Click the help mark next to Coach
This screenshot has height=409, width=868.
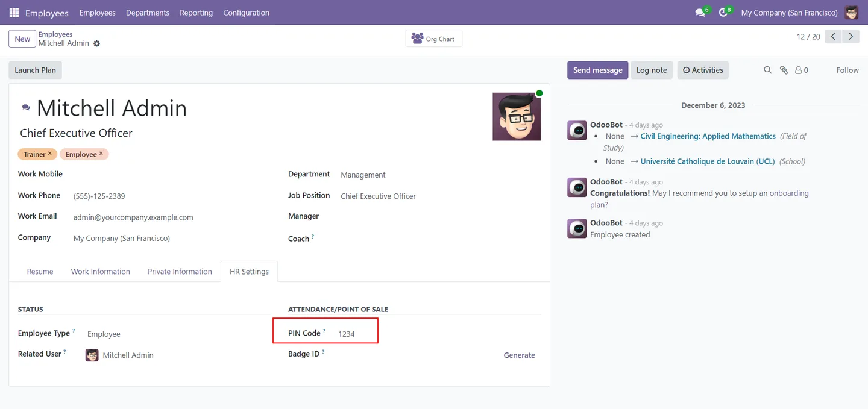pyautogui.click(x=313, y=237)
